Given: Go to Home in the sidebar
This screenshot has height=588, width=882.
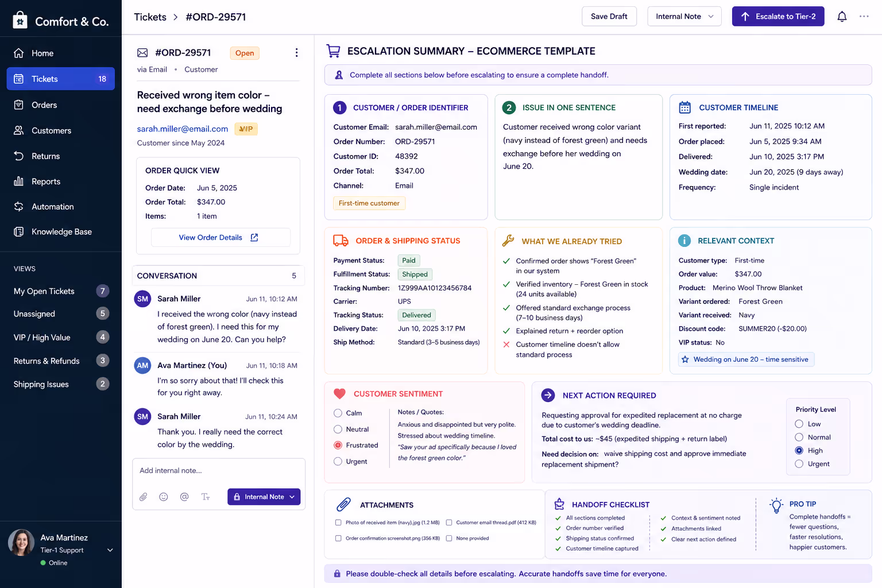Looking at the screenshot, I should click(x=61, y=53).
